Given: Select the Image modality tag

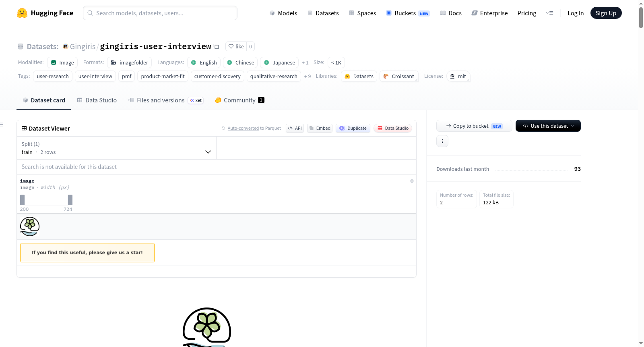Looking at the screenshot, I should [62, 62].
